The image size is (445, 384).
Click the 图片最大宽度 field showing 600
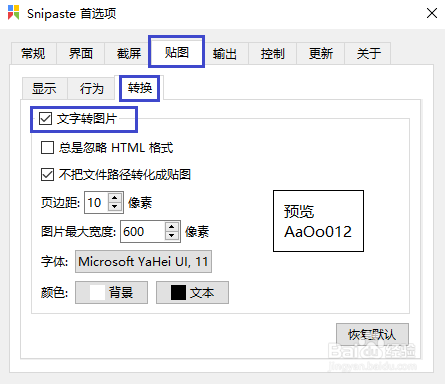pos(142,231)
